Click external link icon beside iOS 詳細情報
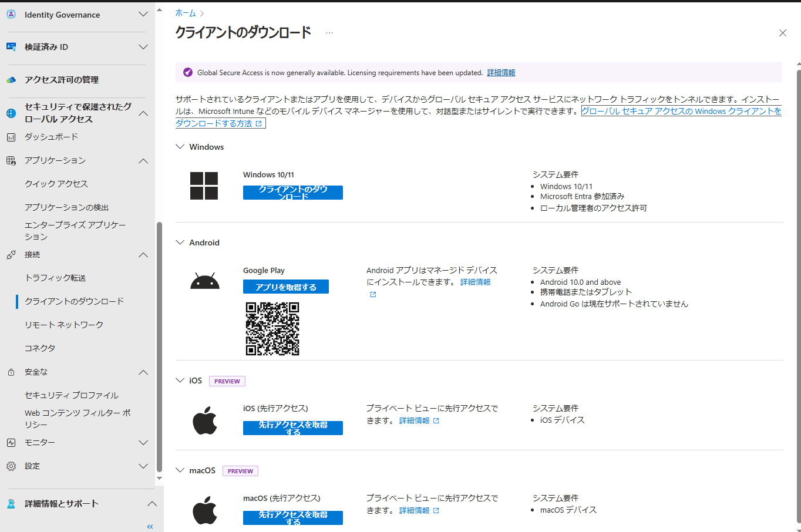Viewport: 801px width, 532px height. click(436, 421)
